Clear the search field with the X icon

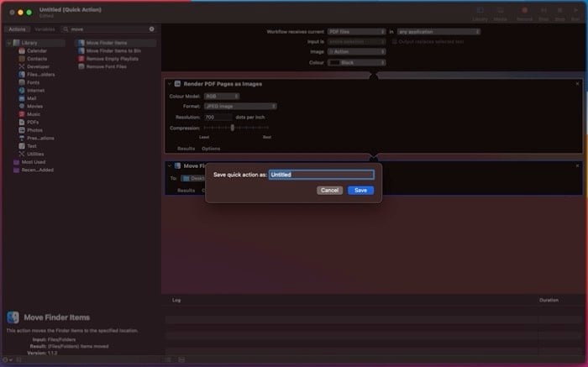(151, 29)
